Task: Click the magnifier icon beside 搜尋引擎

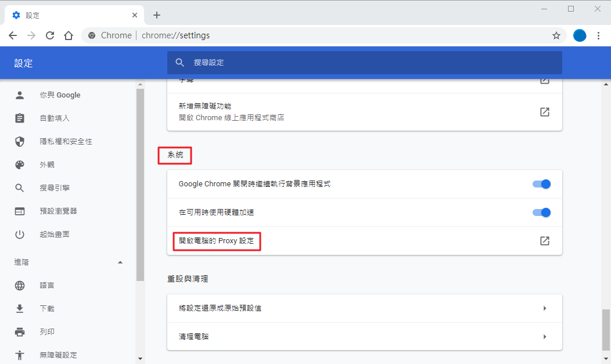Action: tap(20, 188)
